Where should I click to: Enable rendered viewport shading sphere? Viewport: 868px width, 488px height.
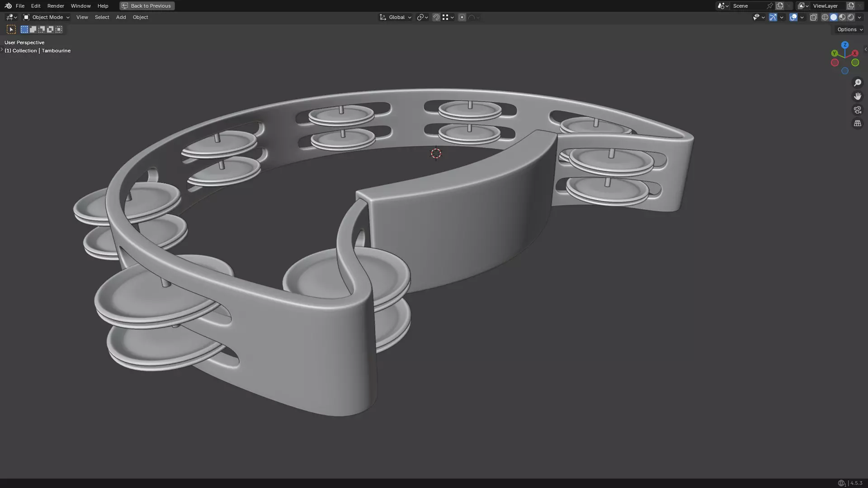[x=851, y=17]
